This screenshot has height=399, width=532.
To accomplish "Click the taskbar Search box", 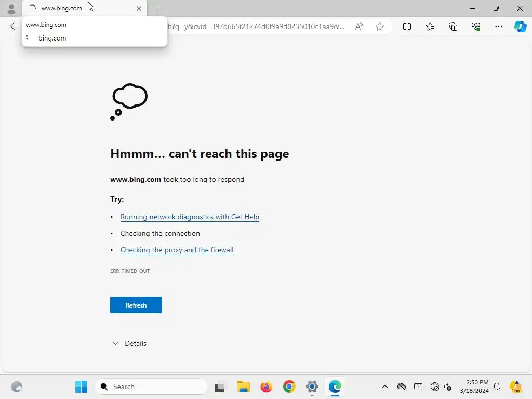I will pyautogui.click(x=151, y=387).
